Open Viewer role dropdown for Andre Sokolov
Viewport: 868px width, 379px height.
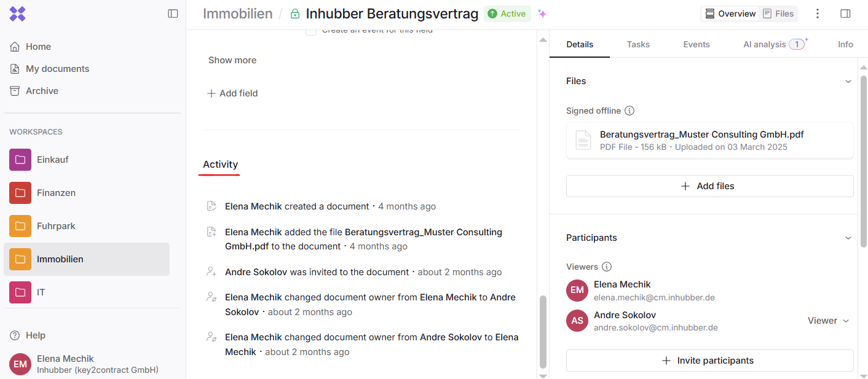coord(828,321)
